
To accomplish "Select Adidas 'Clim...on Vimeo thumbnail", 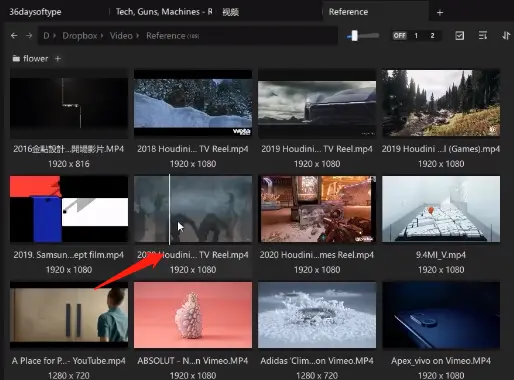I will [x=317, y=315].
